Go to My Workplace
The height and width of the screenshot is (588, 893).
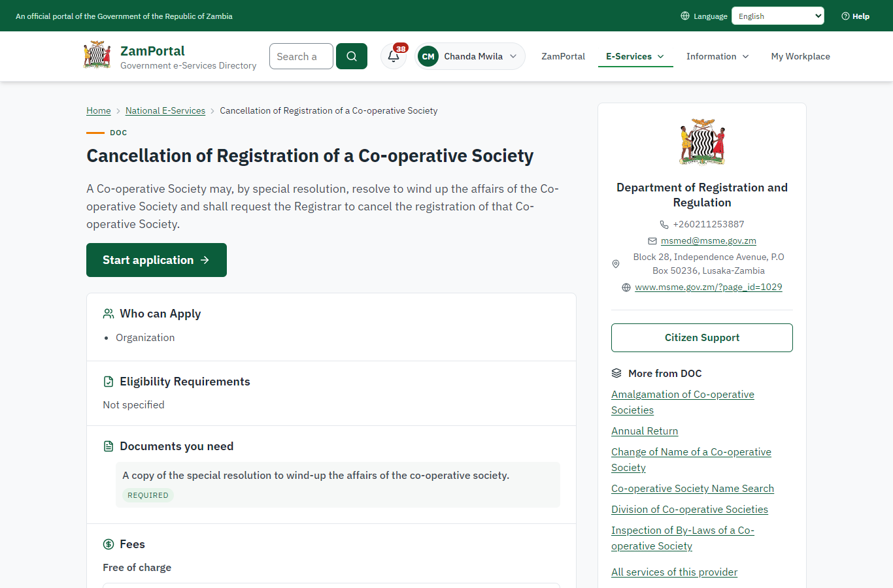click(x=800, y=56)
